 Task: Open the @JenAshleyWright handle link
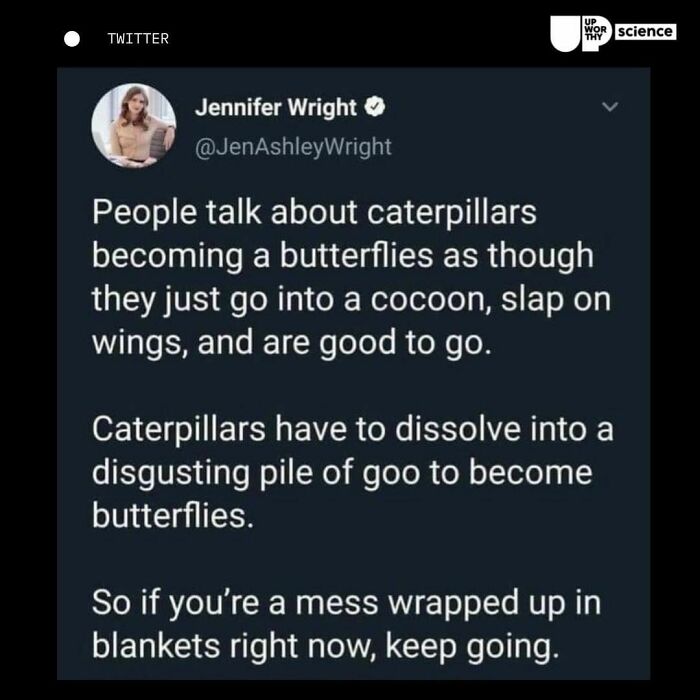(x=293, y=147)
